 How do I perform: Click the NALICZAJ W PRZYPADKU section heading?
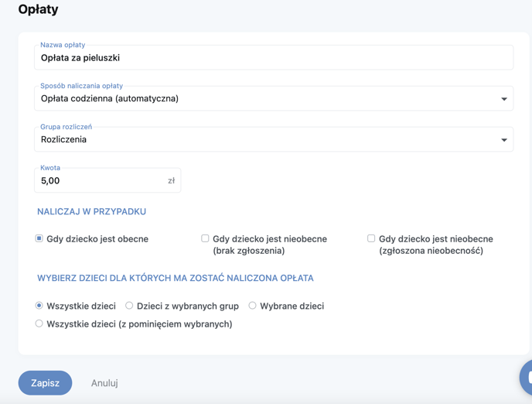tap(91, 211)
